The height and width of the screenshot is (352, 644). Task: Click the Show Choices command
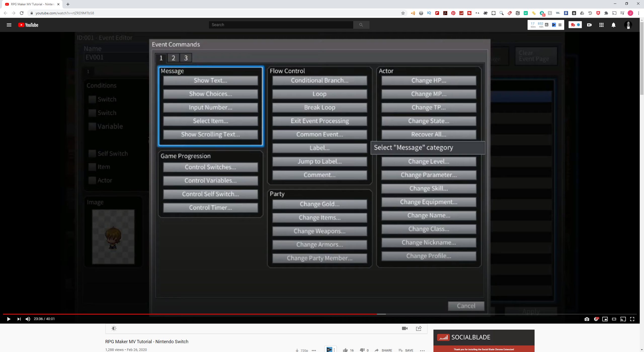pyautogui.click(x=211, y=94)
